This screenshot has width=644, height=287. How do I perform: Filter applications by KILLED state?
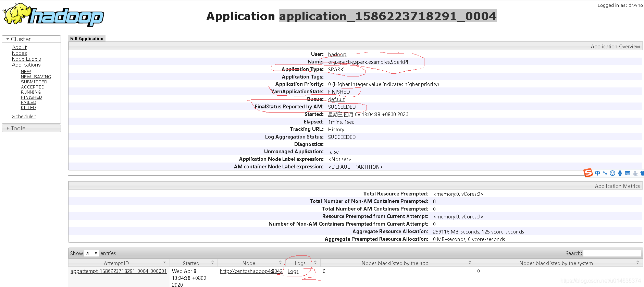(x=28, y=108)
